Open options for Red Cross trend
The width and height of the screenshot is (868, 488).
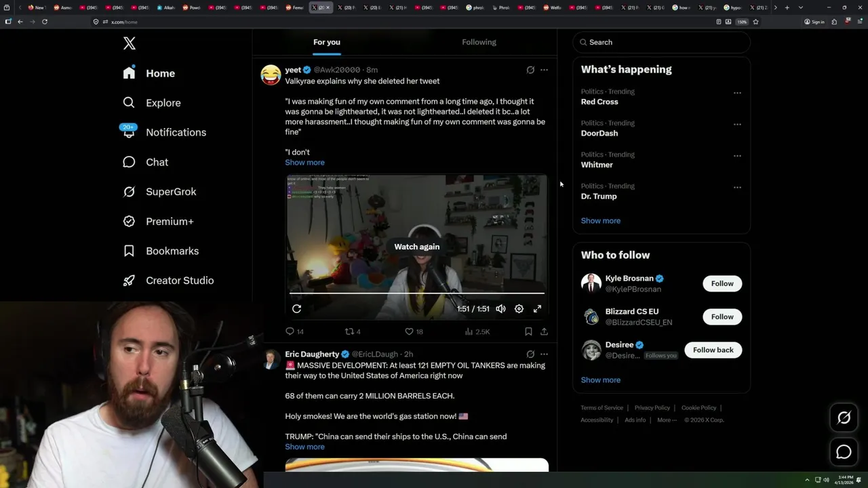pyautogui.click(x=737, y=93)
